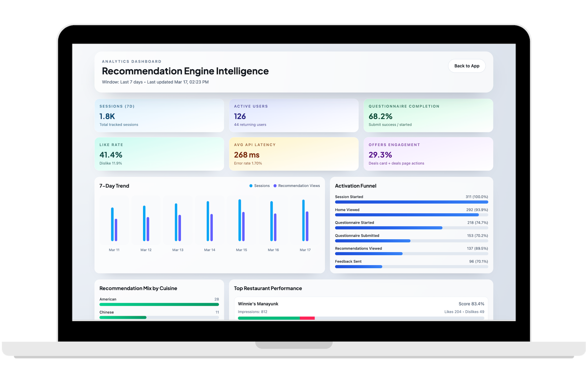Viewport: 588px width, 382px height.
Task: Select the Questionnaire Completion card
Action: tap(428, 116)
